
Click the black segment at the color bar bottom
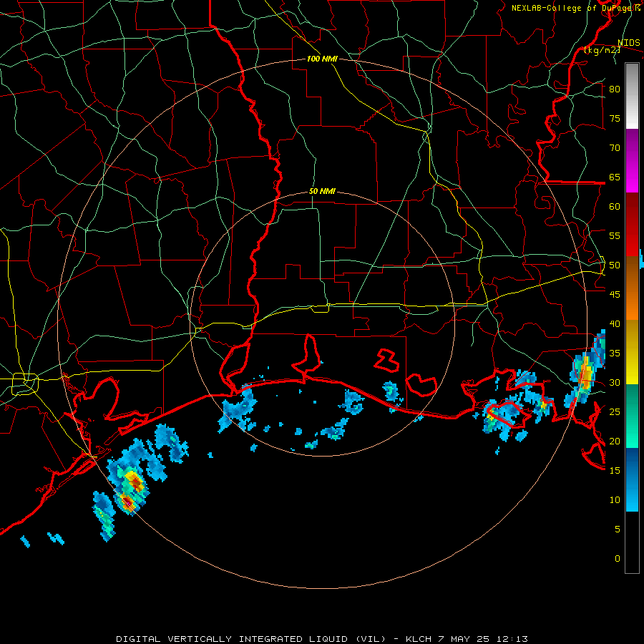tap(632, 542)
